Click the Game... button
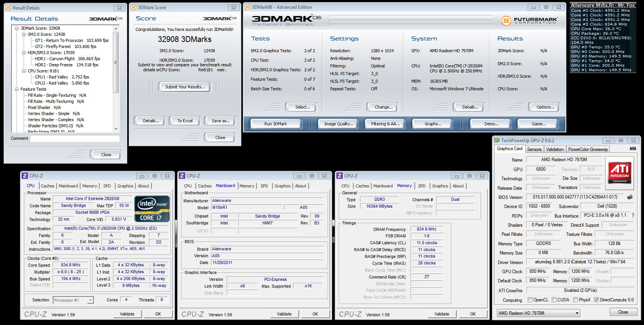The width and height of the screenshot is (644, 325). (538, 124)
